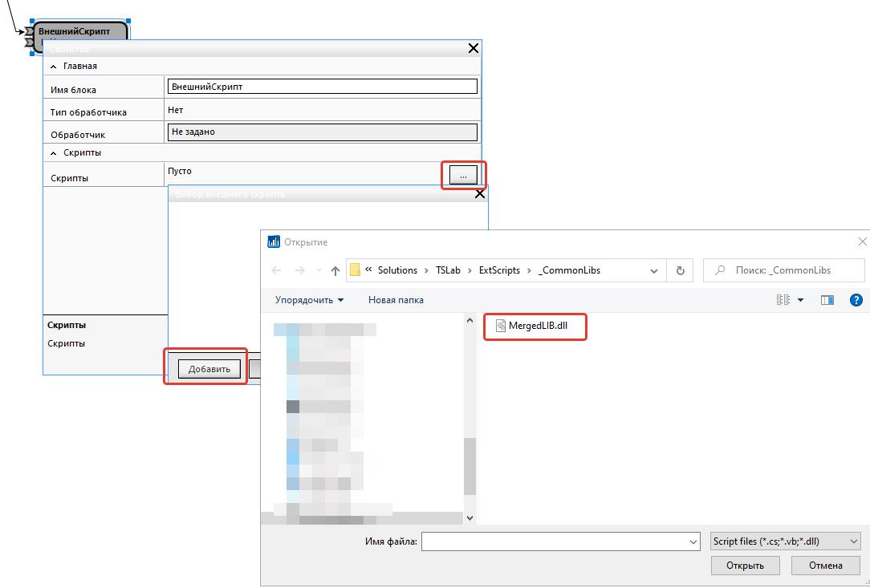870x588 pixels.
Task: Click the MergedLIB.dll file icon
Action: point(501,326)
